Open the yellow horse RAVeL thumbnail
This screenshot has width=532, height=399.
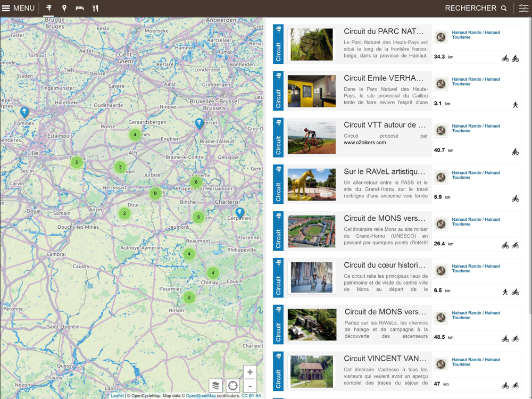tap(312, 185)
